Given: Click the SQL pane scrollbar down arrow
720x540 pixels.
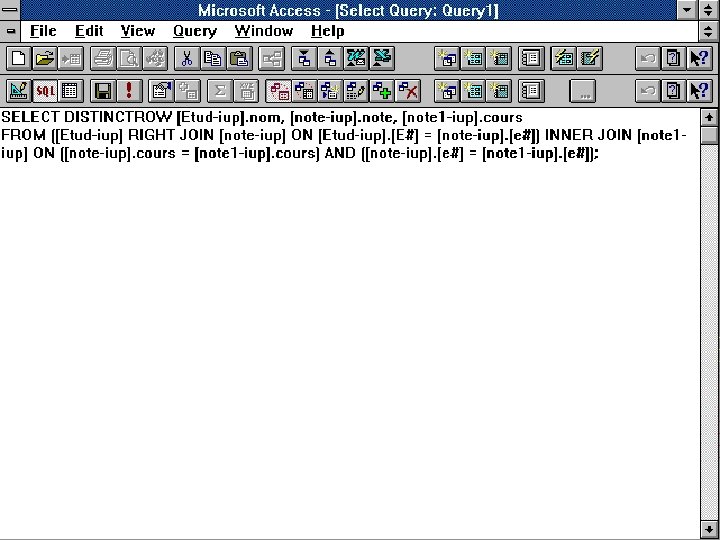Looking at the screenshot, I should pyautogui.click(x=709, y=530).
